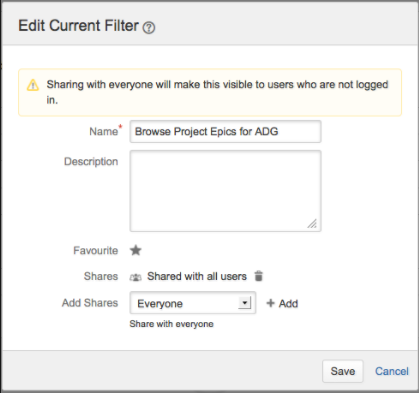Delete the 'Shared with all users' share via trash icon
The height and width of the screenshot is (393, 419).
(259, 276)
